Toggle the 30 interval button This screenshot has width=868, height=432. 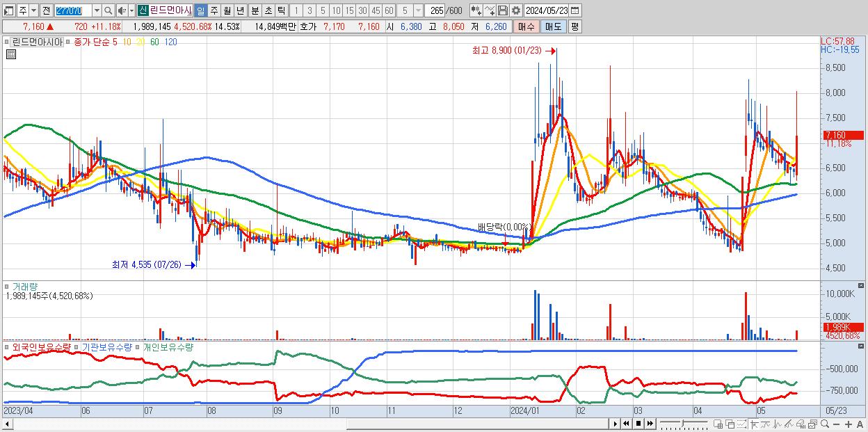pyautogui.click(x=362, y=10)
